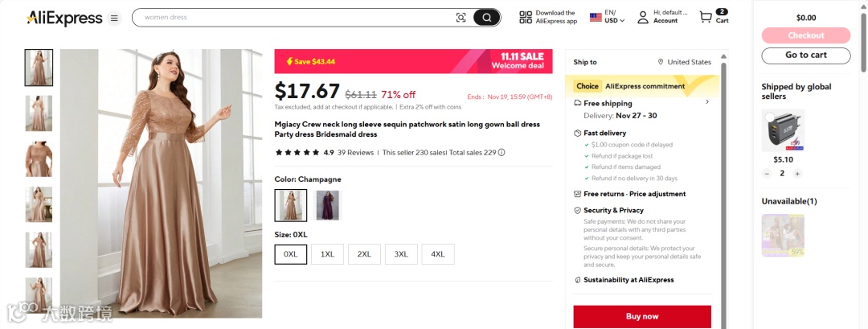868x329 pixels.
Task: Click the women dress search field
Action: pos(293,17)
